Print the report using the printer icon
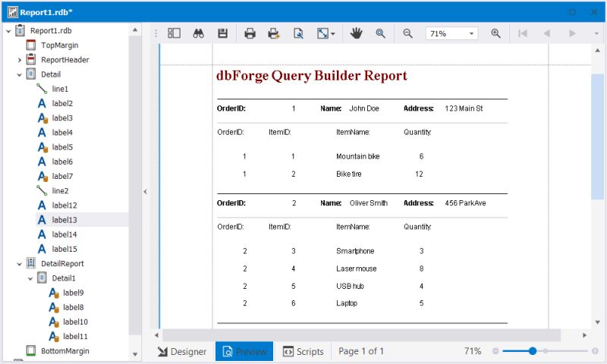This screenshot has height=364, width=607. click(250, 33)
